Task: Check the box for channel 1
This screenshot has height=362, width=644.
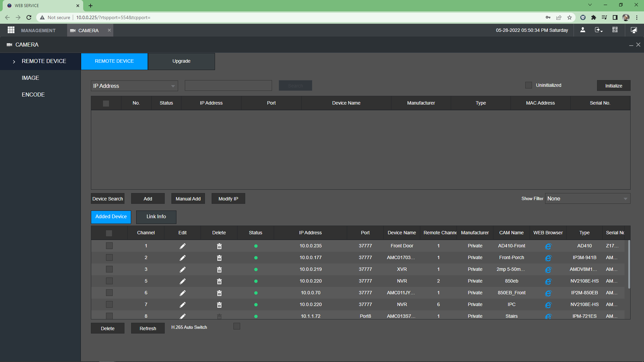Action: click(109, 246)
